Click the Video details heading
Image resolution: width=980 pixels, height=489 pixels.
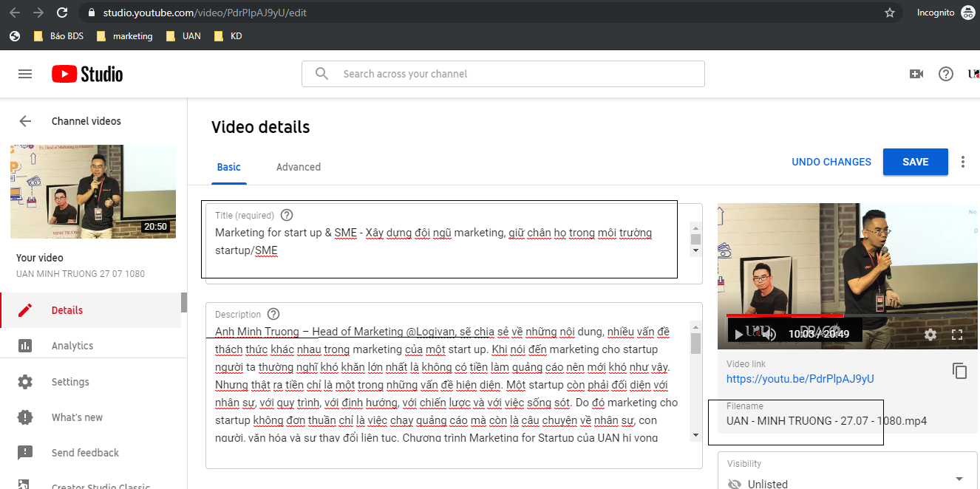[260, 127]
